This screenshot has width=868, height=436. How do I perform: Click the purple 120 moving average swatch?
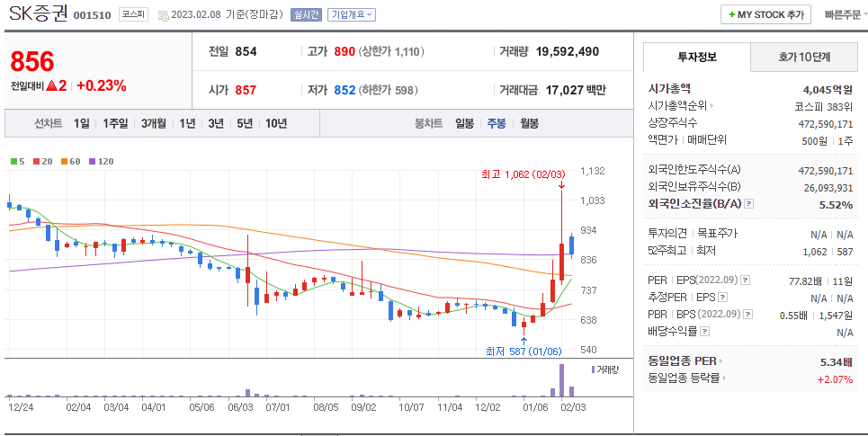[92, 162]
